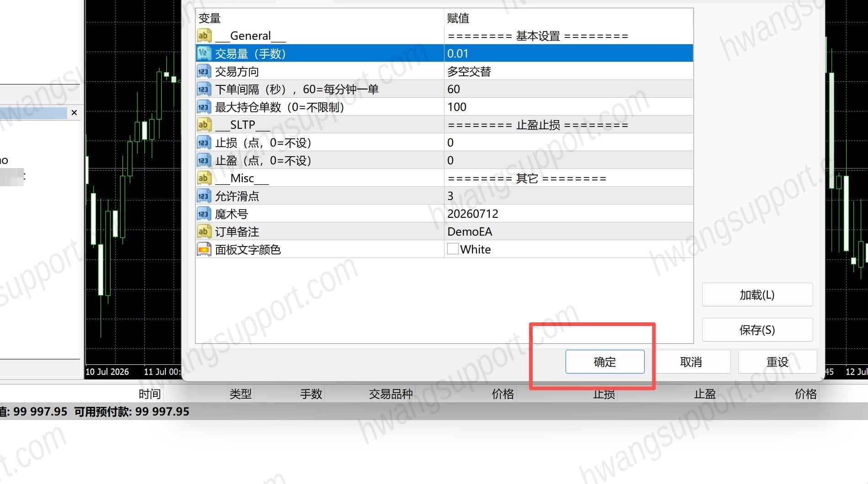Click the 取消 button

(x=691, y=362)
